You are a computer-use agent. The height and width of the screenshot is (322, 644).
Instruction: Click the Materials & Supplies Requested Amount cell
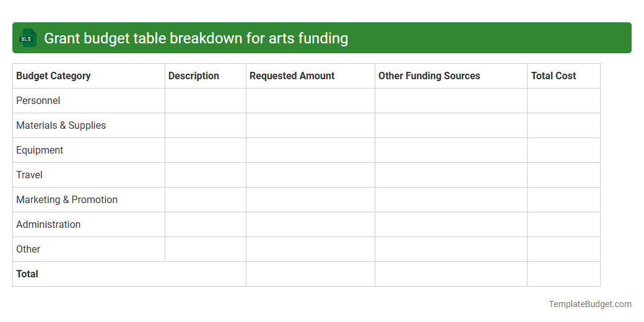[x=310, y=125]
